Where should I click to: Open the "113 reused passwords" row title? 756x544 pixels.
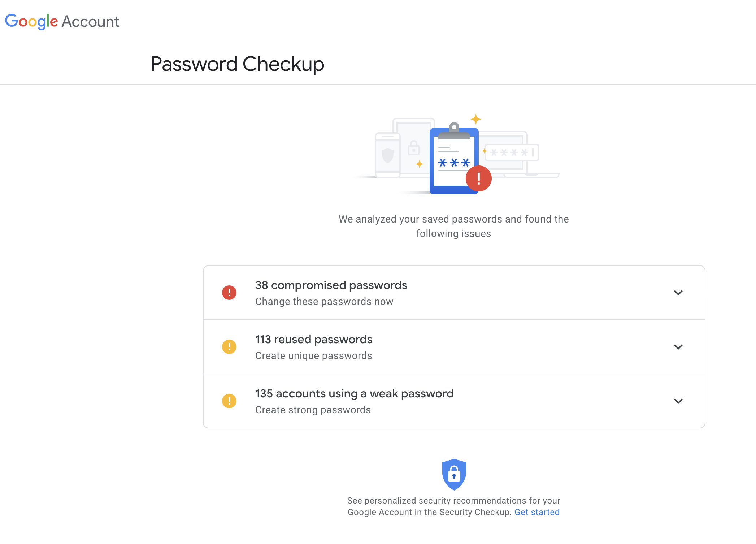coord(314,340)
